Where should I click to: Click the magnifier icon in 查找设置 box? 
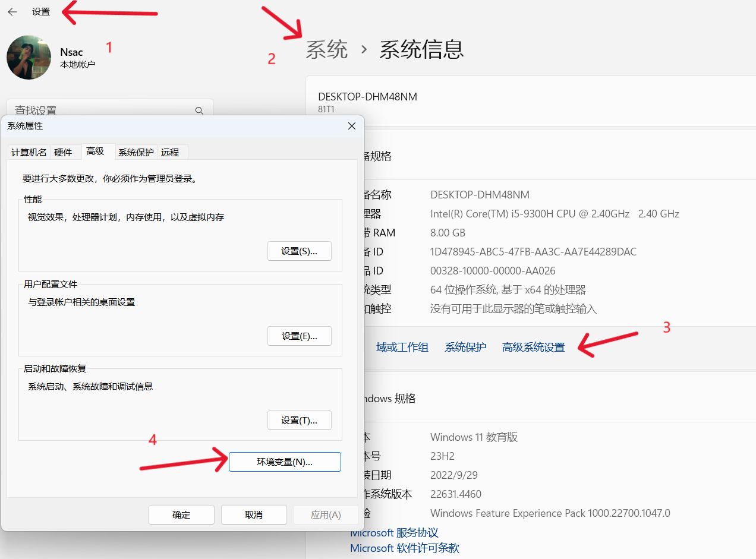[x=200, y=110]
